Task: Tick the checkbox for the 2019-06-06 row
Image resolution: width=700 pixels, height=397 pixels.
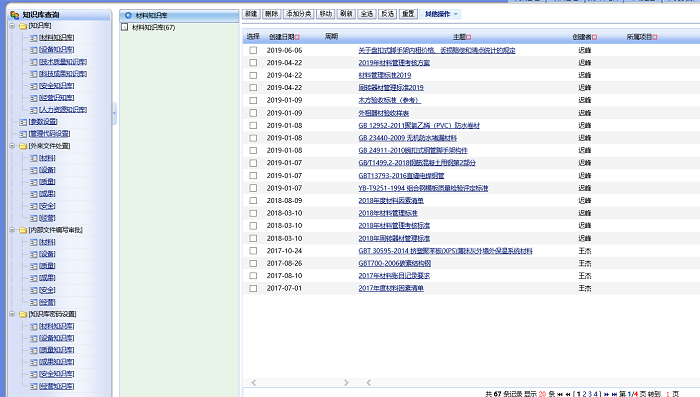Action: coord(253,50)
